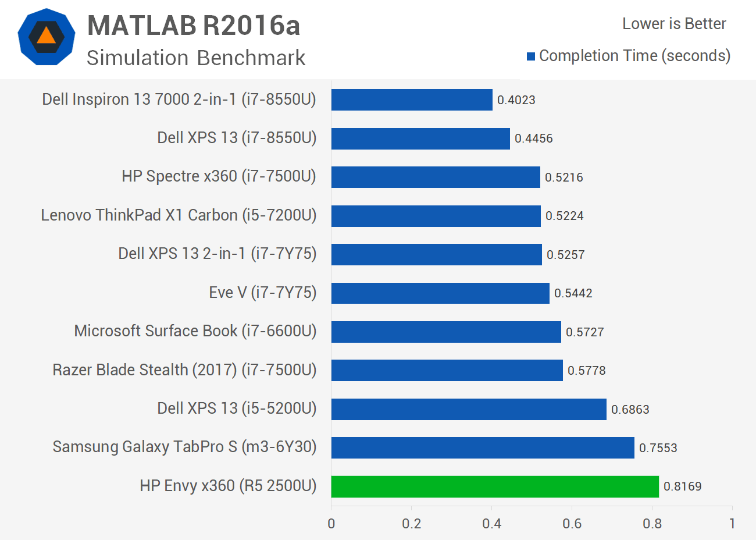The width and height of the screenshot is (756, 540).
Task: Select the Dell XPS 13 2-in-1 label
Action: tap(217, 254)
